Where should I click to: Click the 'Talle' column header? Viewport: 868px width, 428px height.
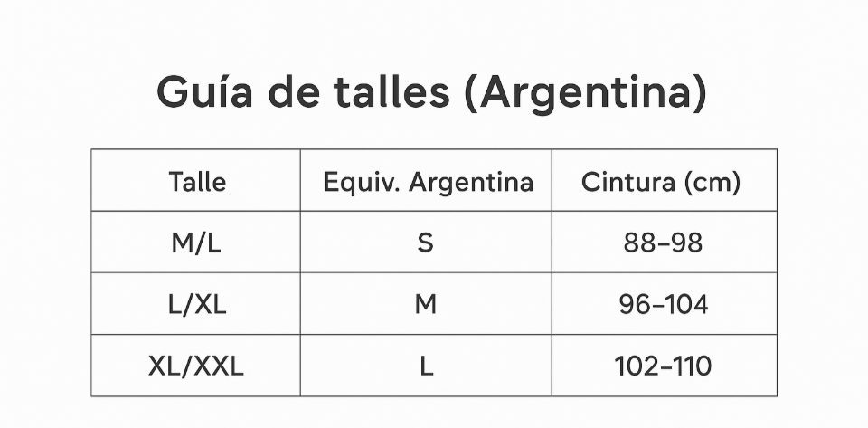pyautogui.click(x=197, y=182)
